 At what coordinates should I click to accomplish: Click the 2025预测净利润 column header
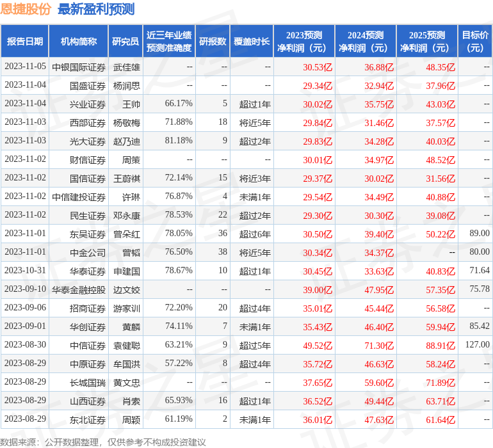[427, 41]
